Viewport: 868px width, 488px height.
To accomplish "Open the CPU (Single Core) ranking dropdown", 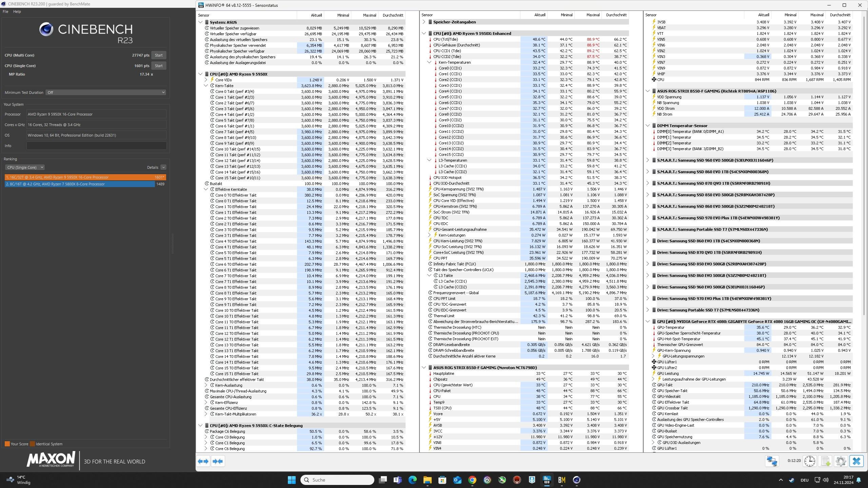I will click(x=25, y=167).
